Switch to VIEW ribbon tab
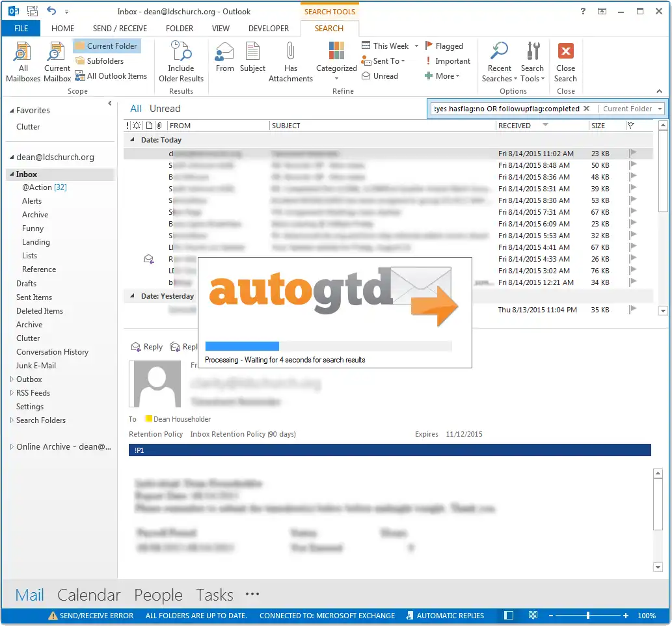 pyautogui.click(x=221, y=28)
